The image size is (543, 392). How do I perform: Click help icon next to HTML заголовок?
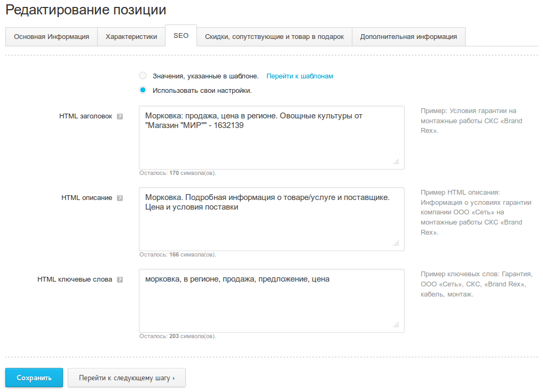click(x=120, y=116)
